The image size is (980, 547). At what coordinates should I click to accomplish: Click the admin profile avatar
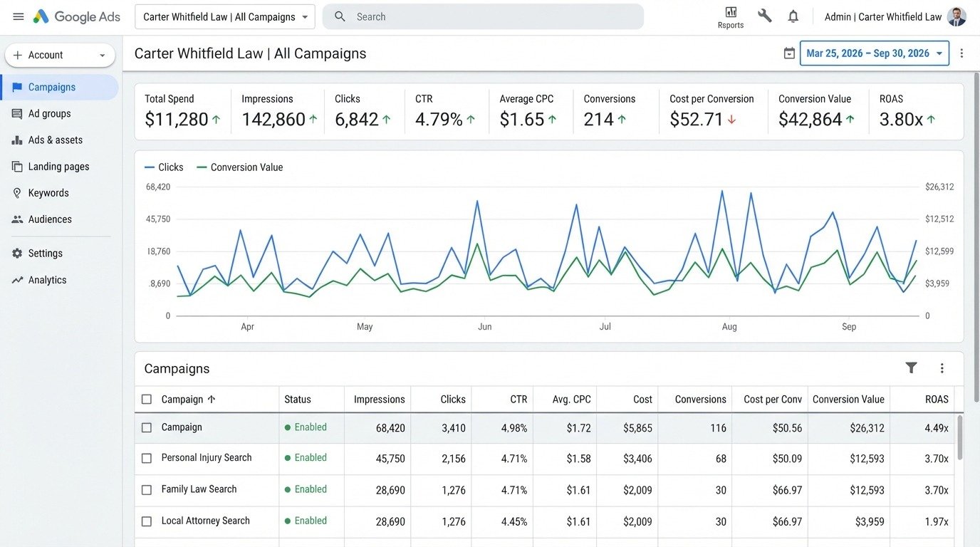[x=957, y=16]
